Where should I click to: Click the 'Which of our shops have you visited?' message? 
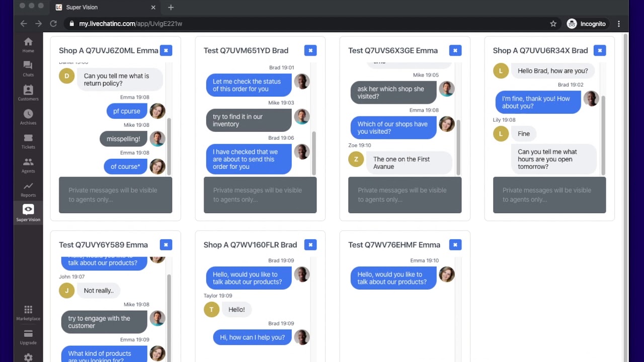tap(393, 128)
